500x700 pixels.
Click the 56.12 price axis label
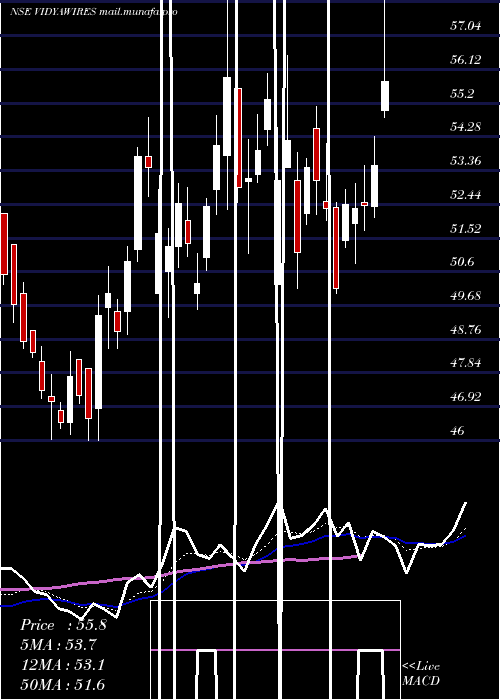pyautogui.click(x=466, y=60)
